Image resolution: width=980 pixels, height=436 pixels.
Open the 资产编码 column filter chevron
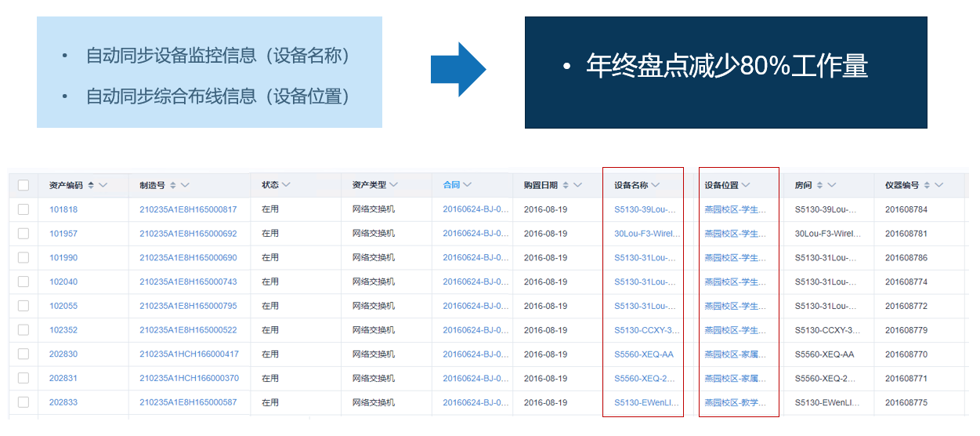click(103, 185)
